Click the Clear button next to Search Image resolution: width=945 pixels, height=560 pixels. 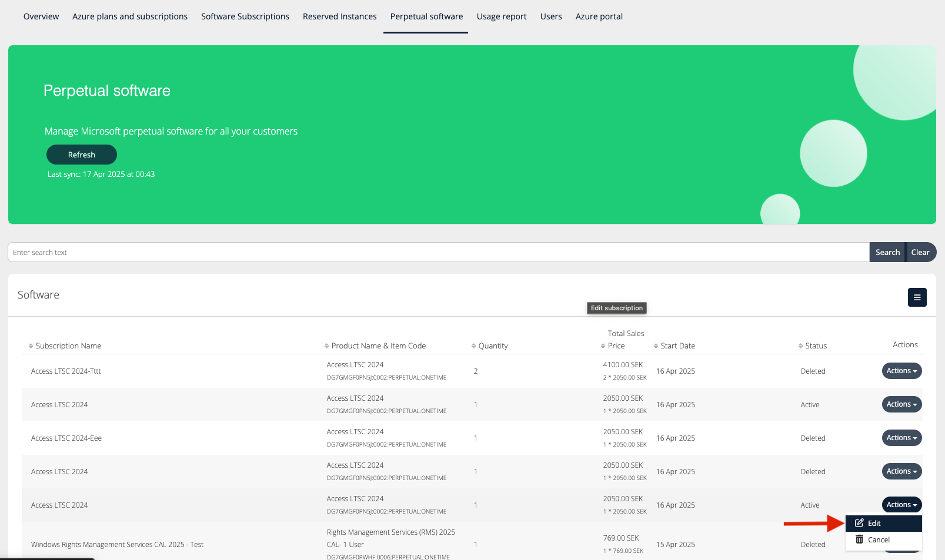(x=920, y=252)
